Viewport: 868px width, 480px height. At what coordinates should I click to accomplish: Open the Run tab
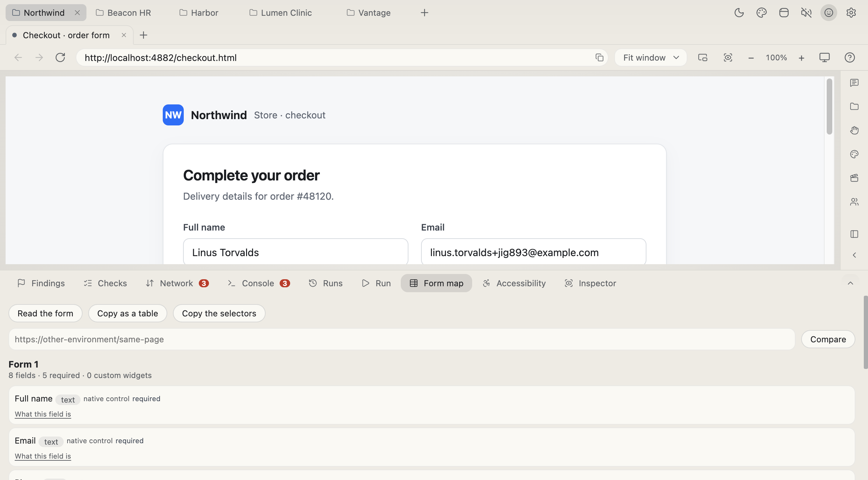pos(376,283)
